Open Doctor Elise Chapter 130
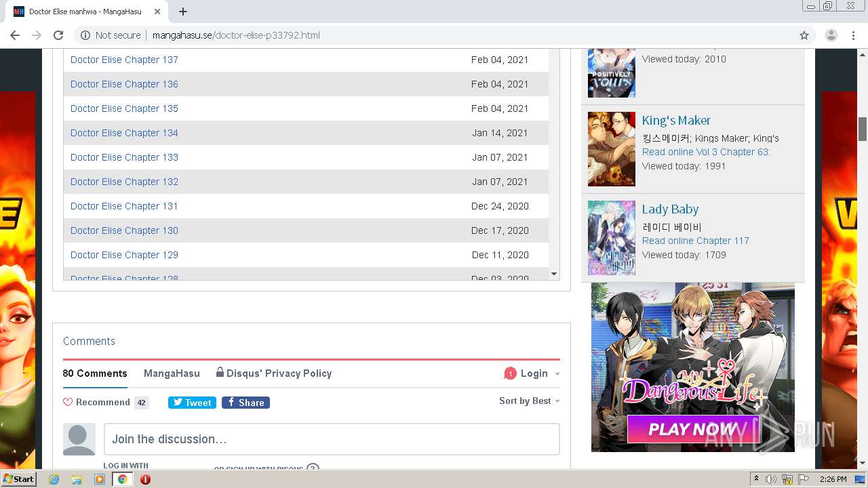 [124, 230]
